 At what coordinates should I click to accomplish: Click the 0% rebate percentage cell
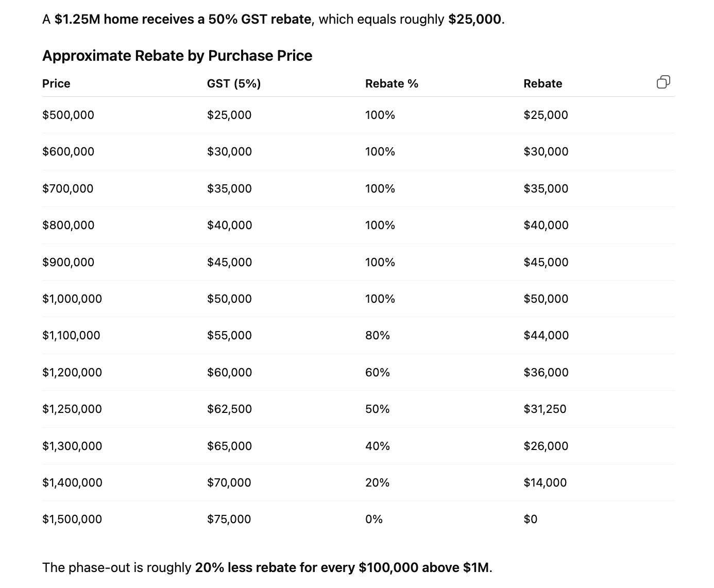(x=373, y=519)
